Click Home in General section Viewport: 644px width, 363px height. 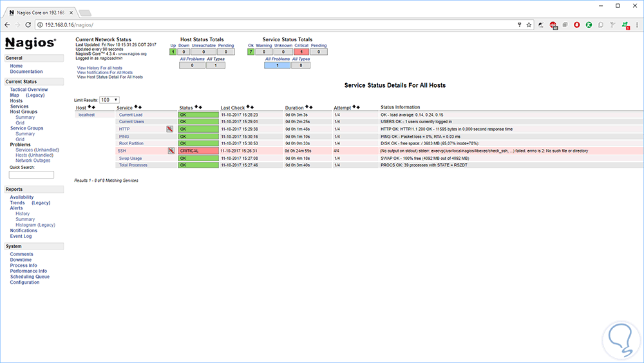point(16,66)
